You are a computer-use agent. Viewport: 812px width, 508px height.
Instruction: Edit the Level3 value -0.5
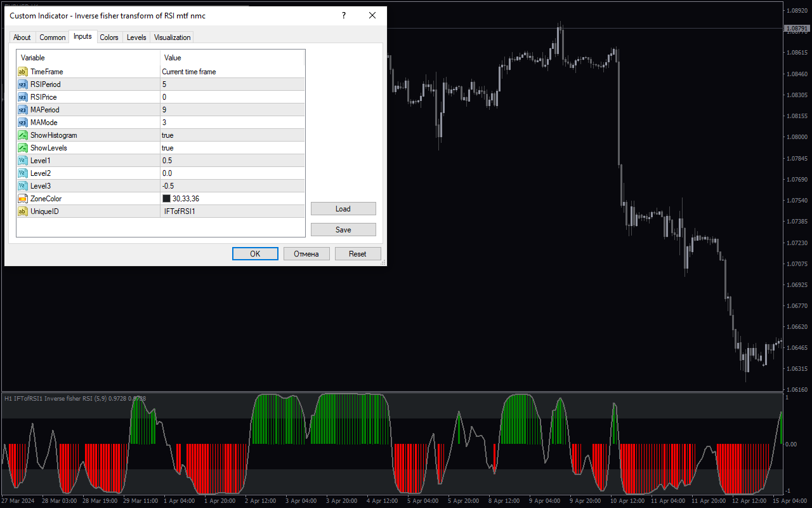click(x=233, y=186)
